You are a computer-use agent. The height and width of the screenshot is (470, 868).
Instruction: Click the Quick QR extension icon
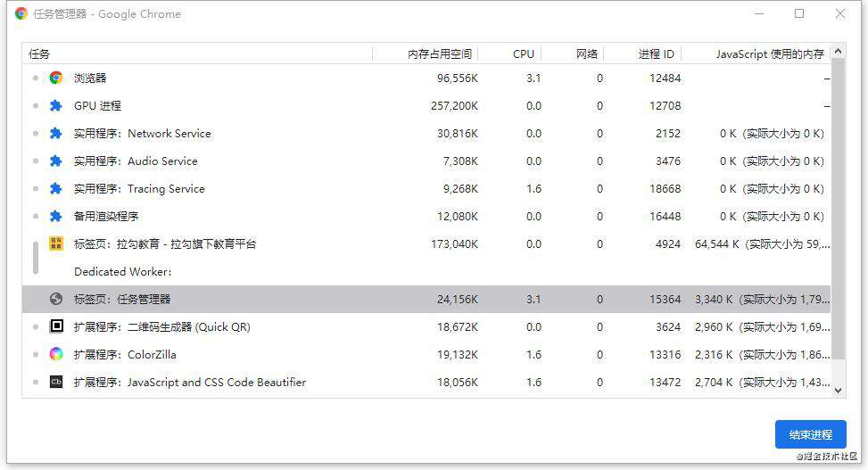56,326
